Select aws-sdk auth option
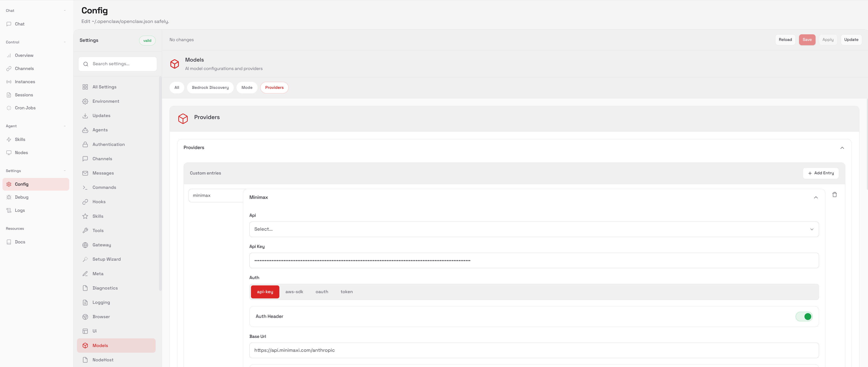The height and width of the screenshot is (367, 868). tap(294, 292)
